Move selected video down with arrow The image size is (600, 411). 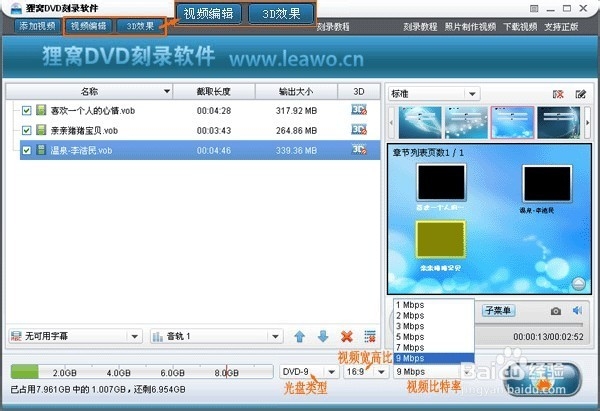pyautogui.click(x=323, y=337)
